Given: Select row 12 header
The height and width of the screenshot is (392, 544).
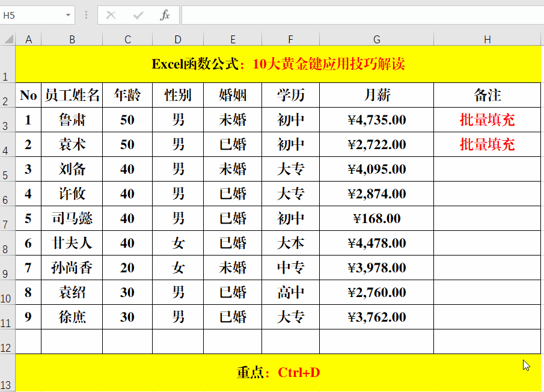Looking at the screenshot, I should (x=7, y=341).
